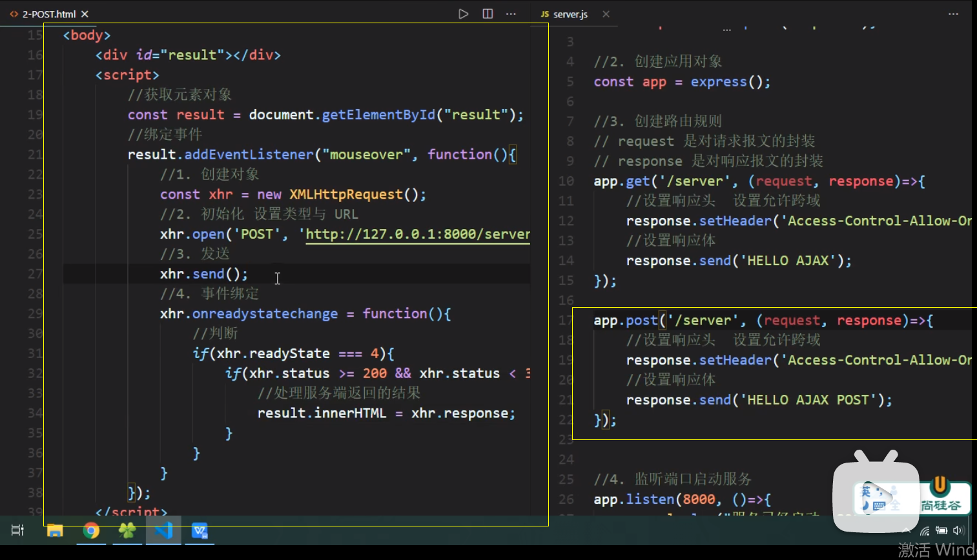The height and width of the screenshot is (560, 977).
Task: Click the setHeader line inside app.get
Action: [x=799, y=221]
